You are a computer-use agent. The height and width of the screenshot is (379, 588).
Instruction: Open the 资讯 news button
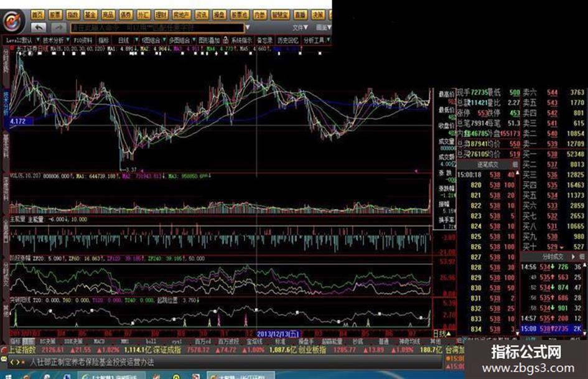pyautogui.click(x=202, y=15)
